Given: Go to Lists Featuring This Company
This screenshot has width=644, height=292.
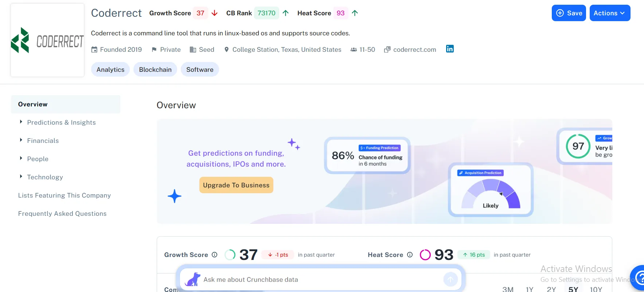Looking at the screenshot, I should point(65,195).
